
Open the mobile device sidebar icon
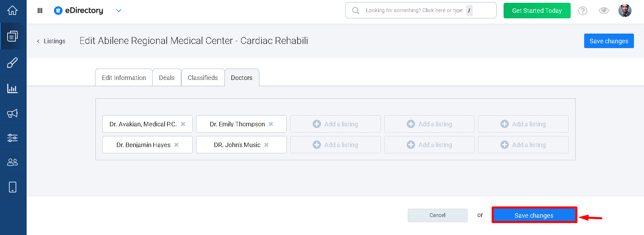12,187
